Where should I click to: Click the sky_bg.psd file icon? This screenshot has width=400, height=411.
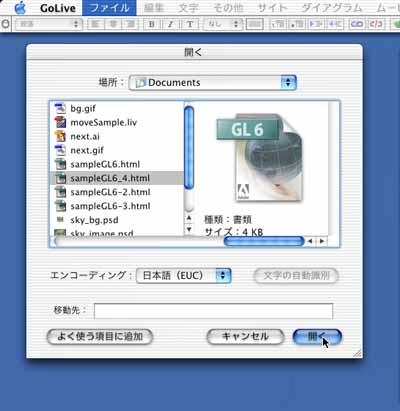click(x=60, y=220)
